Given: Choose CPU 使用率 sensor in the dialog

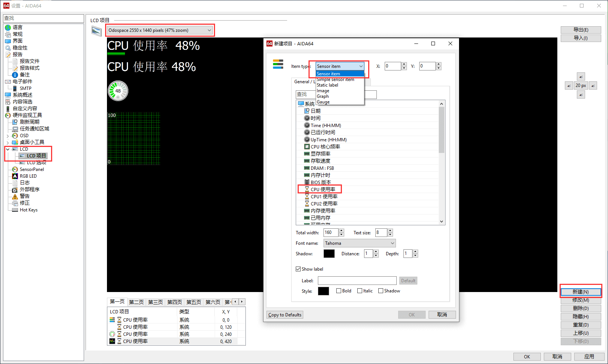Looking at the screenshot, I should tap(323, 189).
